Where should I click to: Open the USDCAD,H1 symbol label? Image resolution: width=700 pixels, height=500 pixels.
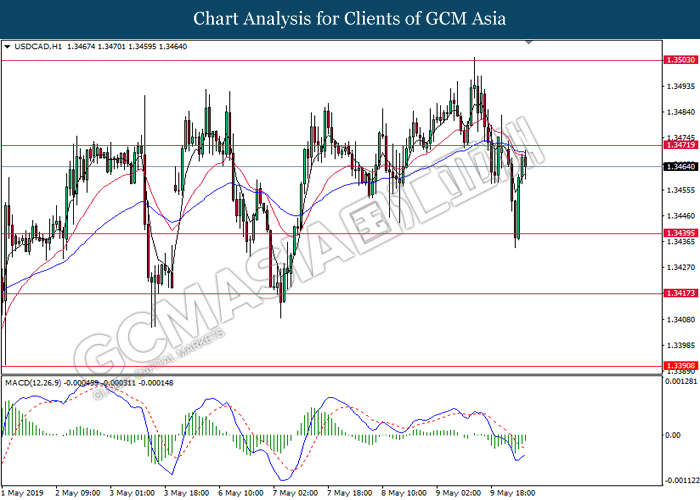pos(39,46)
